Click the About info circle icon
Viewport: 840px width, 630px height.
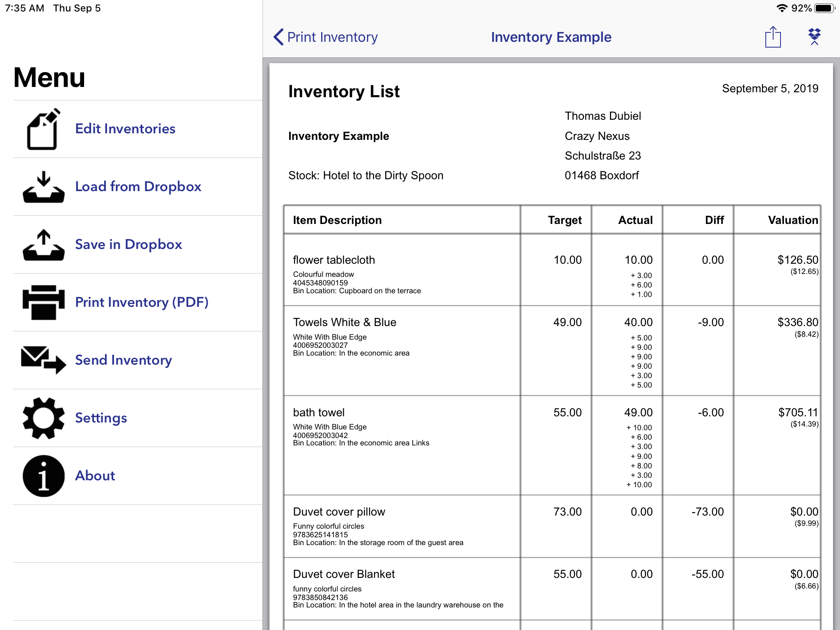[43, 476]
